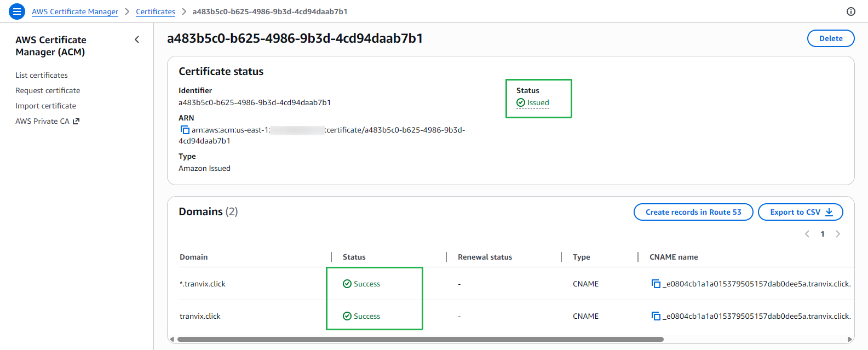Click the CNAME type cell for tranvix.click
The image size is (868, 350).
[585, 316]
